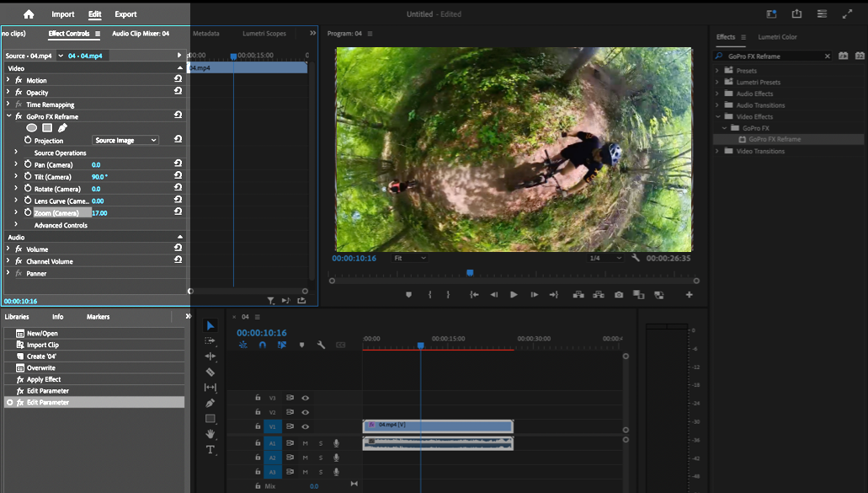
Task: Expand the Advanced Controls section
Action: click(16, 225)
